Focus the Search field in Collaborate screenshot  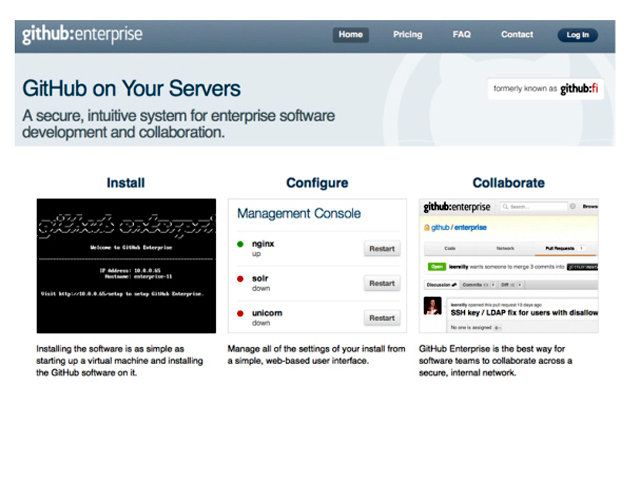(x=534, y=207)
